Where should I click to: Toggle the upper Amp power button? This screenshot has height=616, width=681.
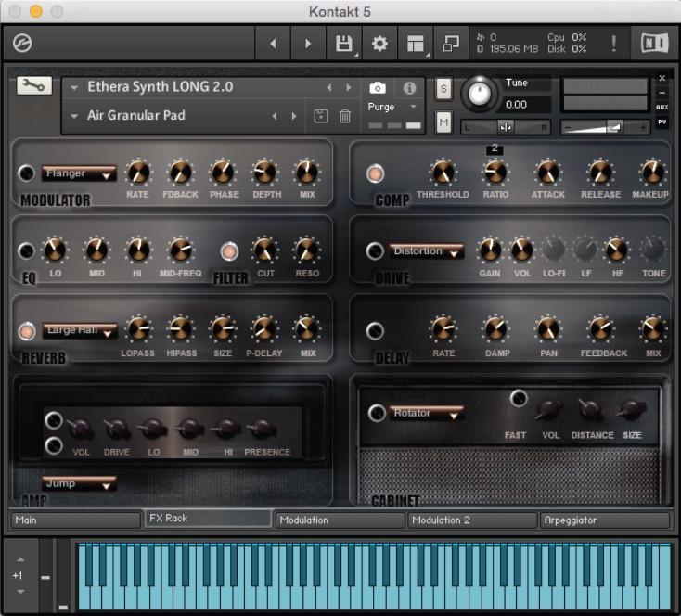(54, 419)
